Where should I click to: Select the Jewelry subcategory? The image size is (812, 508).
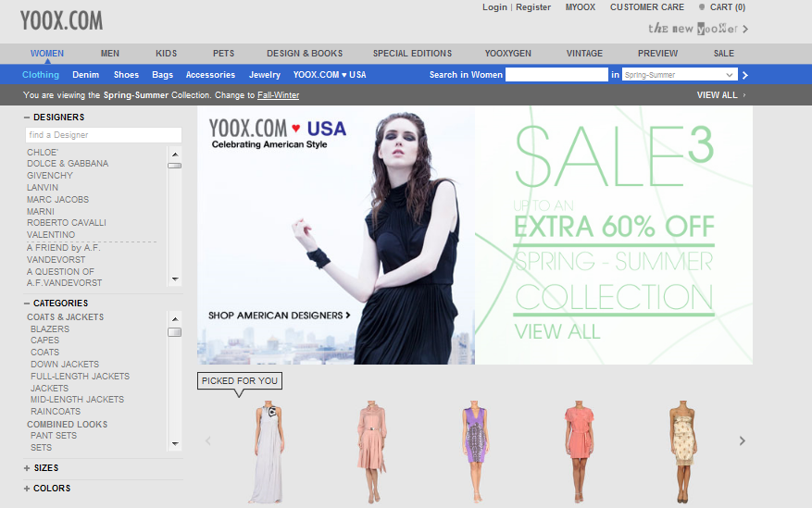pyautogui.click(x=265, y=75)
